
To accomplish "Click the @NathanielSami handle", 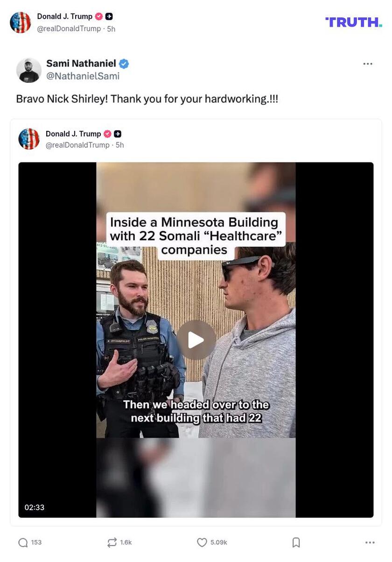I will [x=83, y=76].
